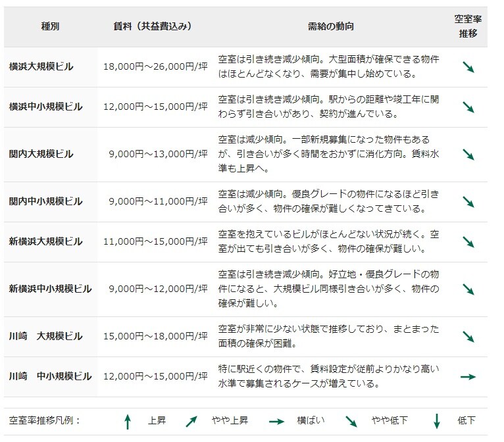Click the trend arrow for 川崎 大規模ビル
The width and height of the screenshot is (504, 442).
coord(468,337)
